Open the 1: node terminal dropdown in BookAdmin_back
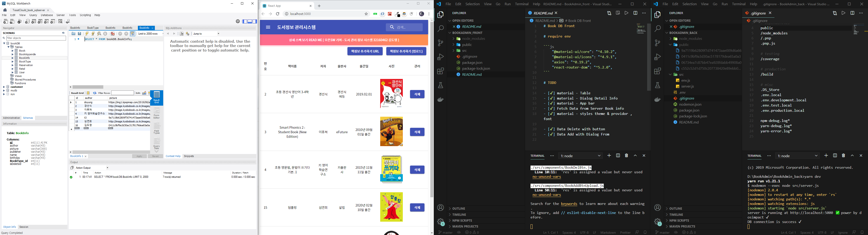Image resolution: width=868 pixels, height=235 pixels. coord(797,156)
